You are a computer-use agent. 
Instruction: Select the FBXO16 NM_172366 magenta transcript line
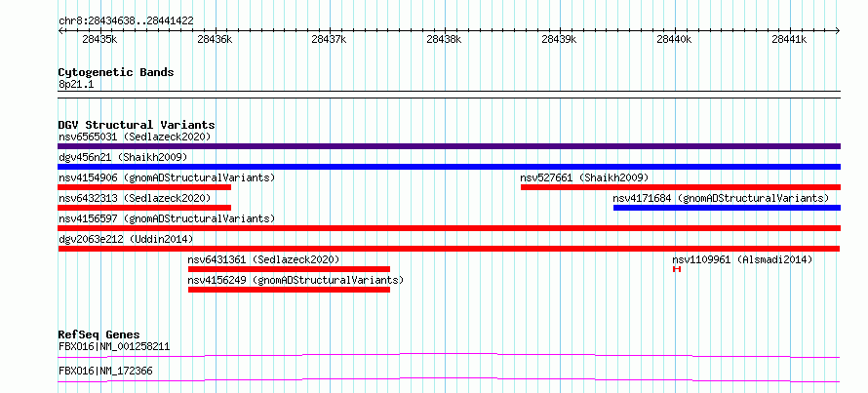point(449,379)
